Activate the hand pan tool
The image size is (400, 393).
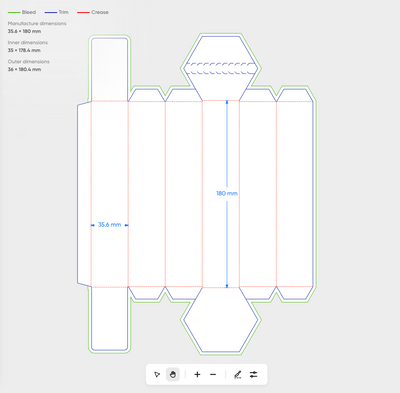[173, 374]
